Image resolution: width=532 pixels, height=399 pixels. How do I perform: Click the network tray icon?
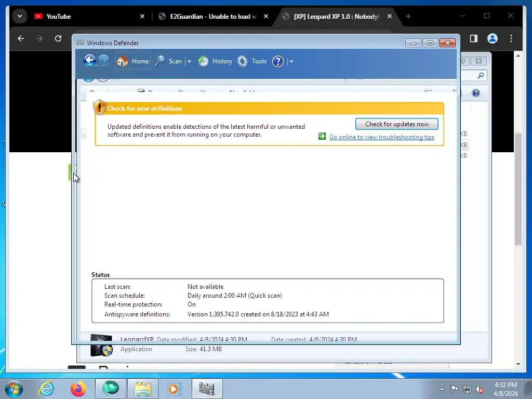tap(467, 389)
